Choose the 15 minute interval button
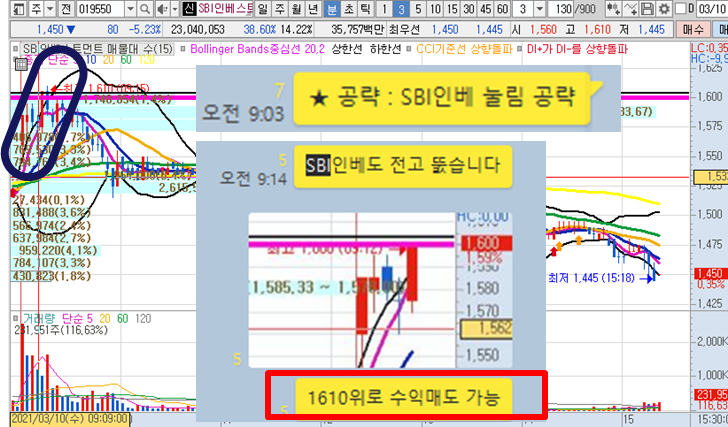 pos(452,8)
